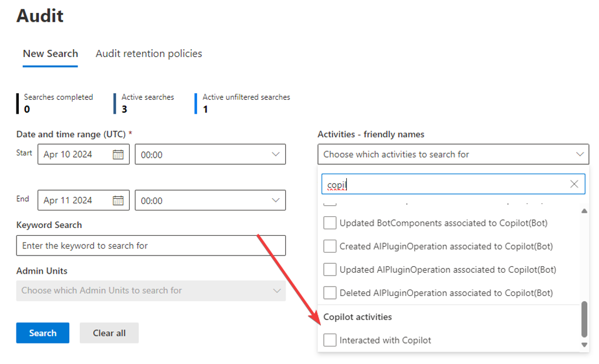Open the Start date calendar picker icon
This screenshot has height=364, width=599.
(118, 155)
